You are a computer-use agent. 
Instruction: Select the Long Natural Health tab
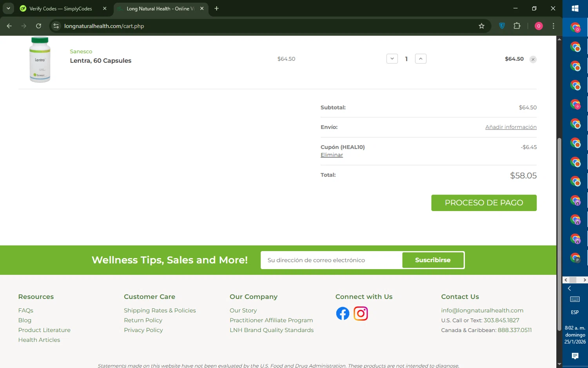pos(160,9)
